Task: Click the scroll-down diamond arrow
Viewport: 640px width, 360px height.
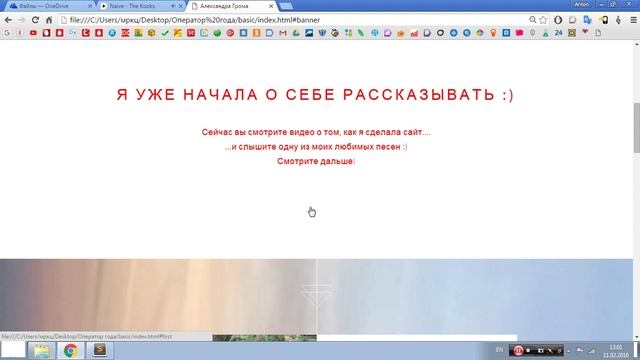Action: point(316,295)
